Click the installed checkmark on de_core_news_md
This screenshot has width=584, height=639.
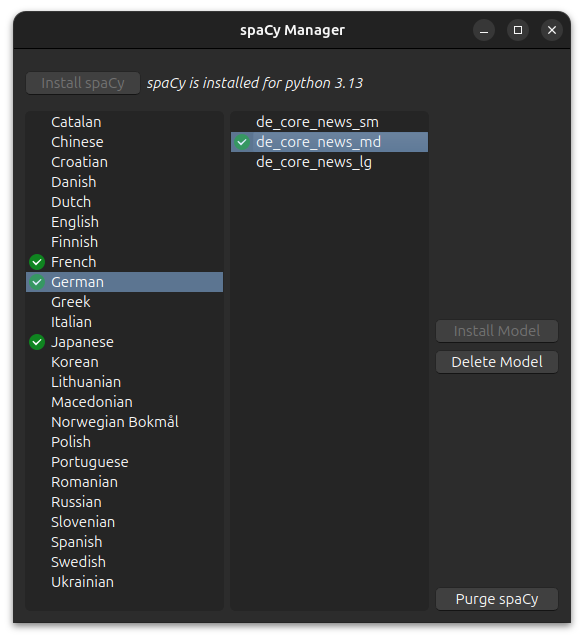click(242, 142)
